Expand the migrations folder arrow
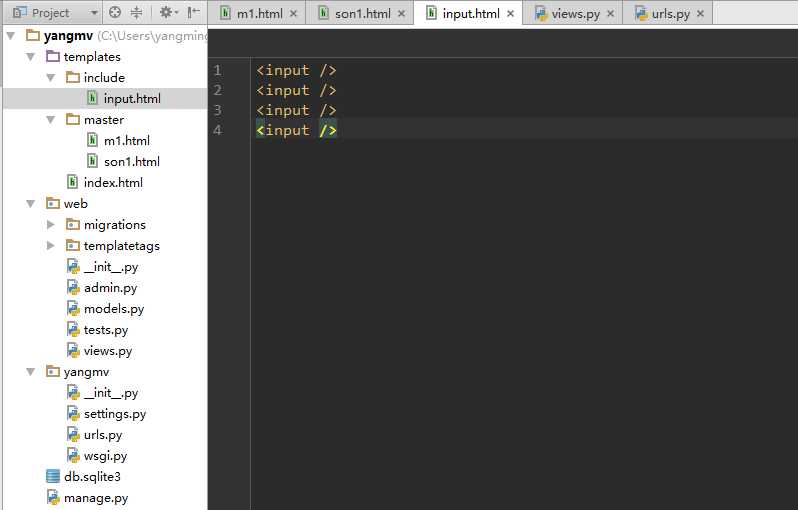Screen dimensions: 798x510 point(50,224)
